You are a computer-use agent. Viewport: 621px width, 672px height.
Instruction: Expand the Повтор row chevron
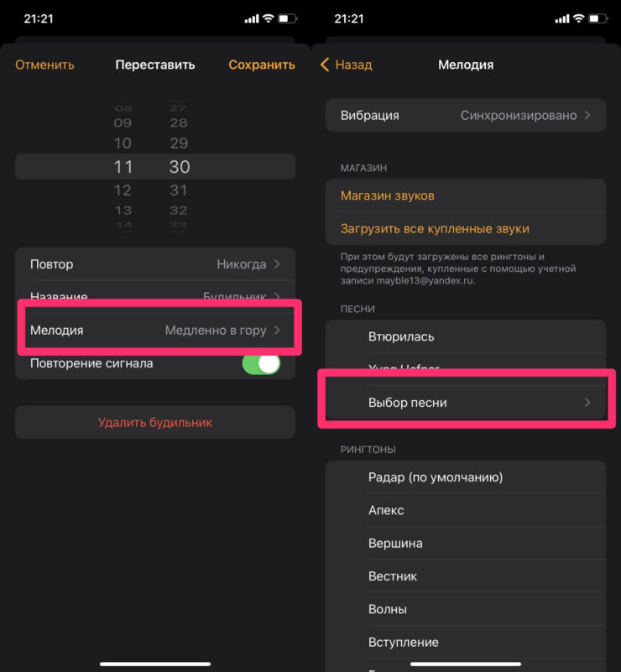(277, 264)
